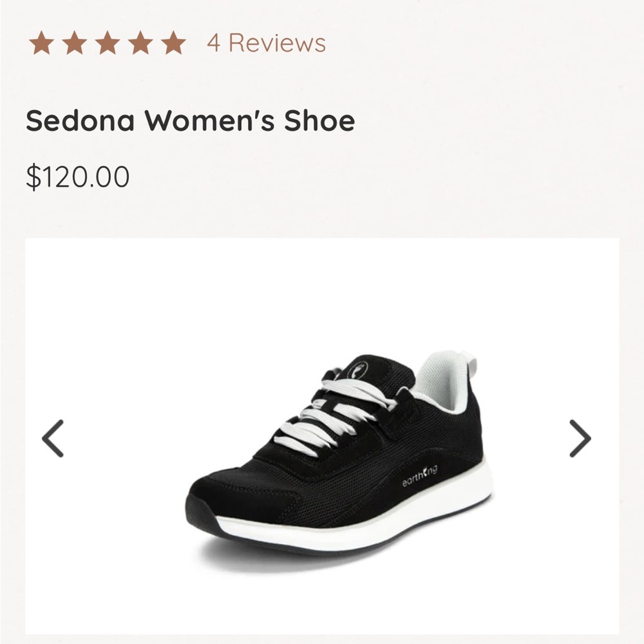Click the fifth rating star
The height and width of the screenshot is (644, 644).
(172, 44)
